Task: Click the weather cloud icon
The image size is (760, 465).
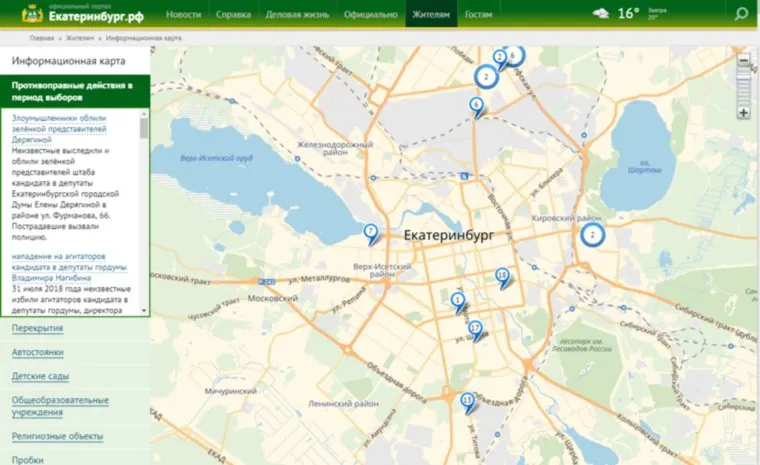Action: (x=601, y=14)
